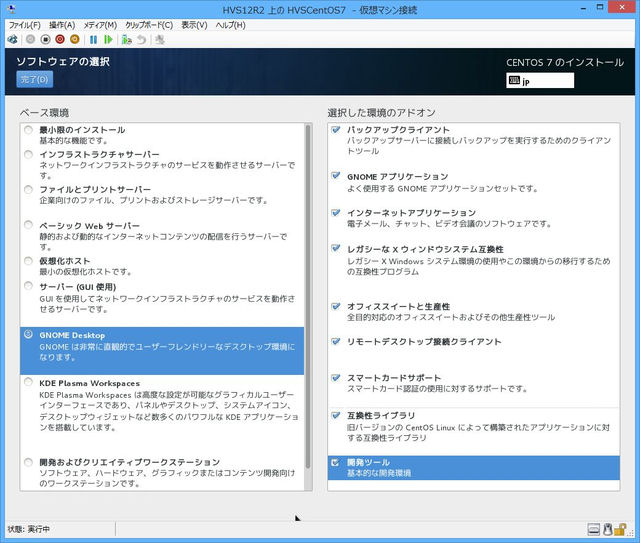Viewport: 640px width, 543px height.
Task: Toggle スマートカードサポート checkbox
Action: pyautogui.click(x=336, y=378)
